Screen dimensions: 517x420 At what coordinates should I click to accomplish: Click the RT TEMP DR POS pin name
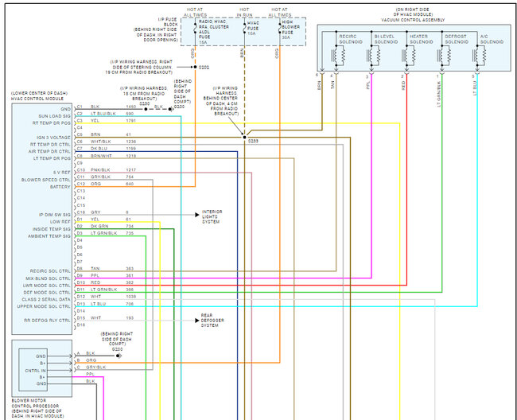(x=52, y=123)
